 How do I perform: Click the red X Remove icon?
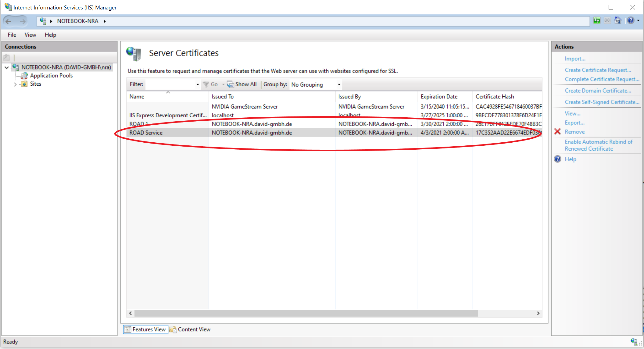pyautogui.click(x=557, y=132)
